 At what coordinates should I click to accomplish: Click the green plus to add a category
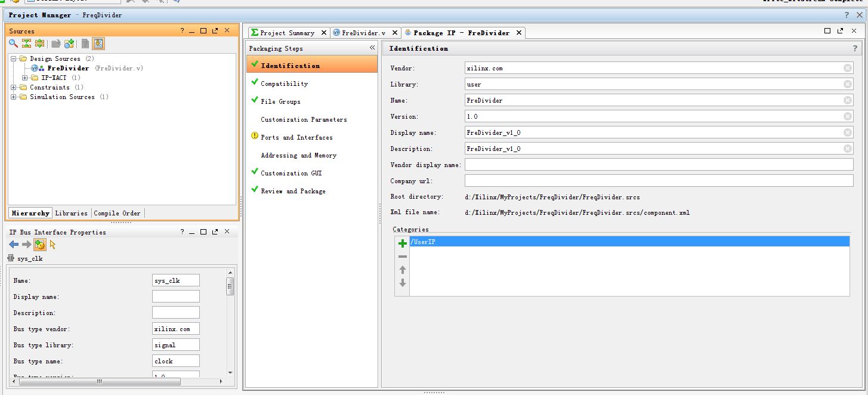tap(403, 243)
